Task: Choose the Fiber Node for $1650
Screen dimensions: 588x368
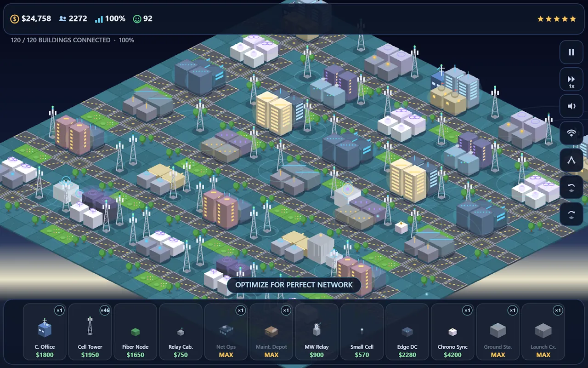Action: click(x=135, y=332)
